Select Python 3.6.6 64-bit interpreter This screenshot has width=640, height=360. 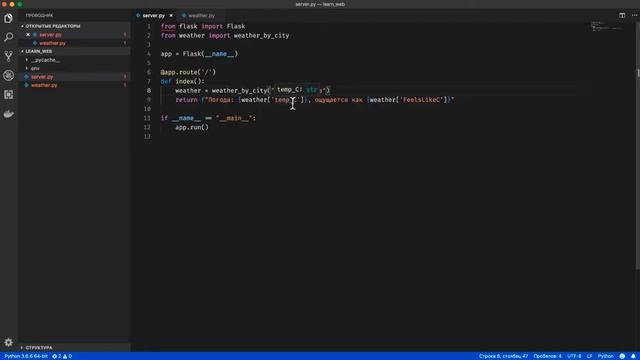(26, 356)
